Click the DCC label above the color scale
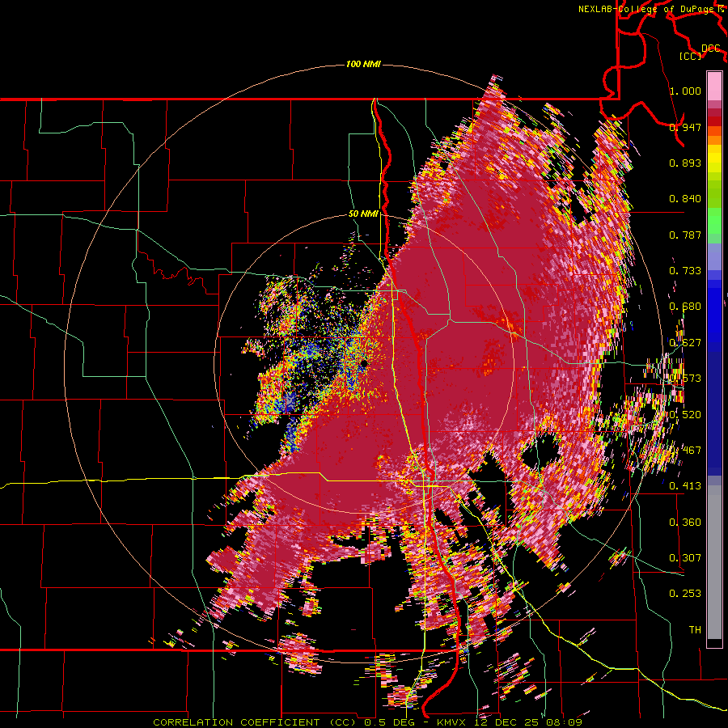This screenshot has height=728, width=728. (x=711, y=49)
